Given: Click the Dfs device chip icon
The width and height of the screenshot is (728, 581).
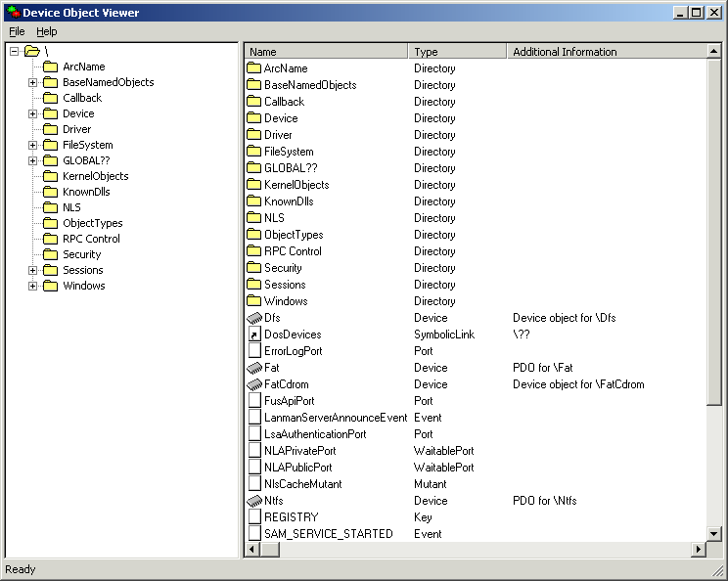Looking at the screenshot, I should pyautogui.click(x=254, y=318).
